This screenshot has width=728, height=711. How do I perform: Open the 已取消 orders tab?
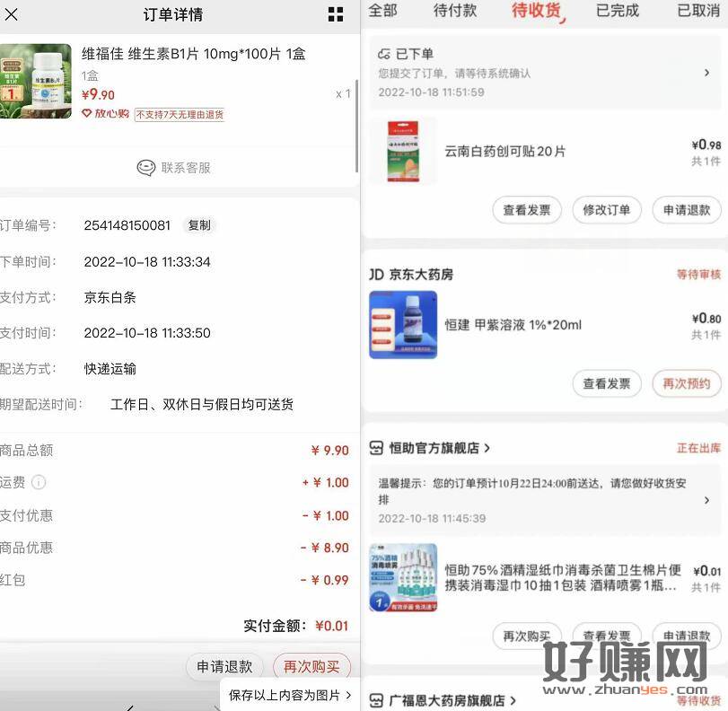698,11
